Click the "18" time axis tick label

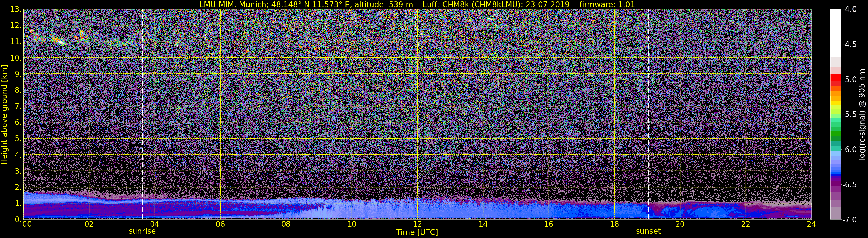tap(614, 224)
